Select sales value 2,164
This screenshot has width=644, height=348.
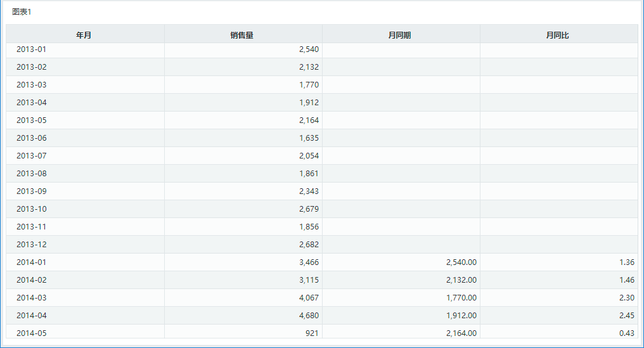[309, 120]
